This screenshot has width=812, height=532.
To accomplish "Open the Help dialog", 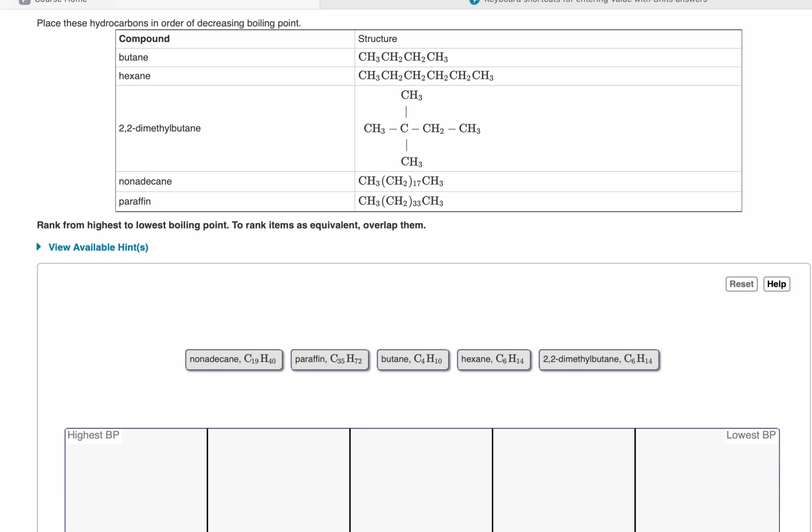I will (777, 284).
